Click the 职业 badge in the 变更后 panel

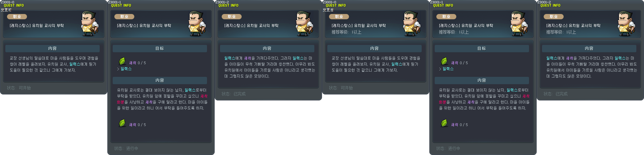tap(339, 17)
